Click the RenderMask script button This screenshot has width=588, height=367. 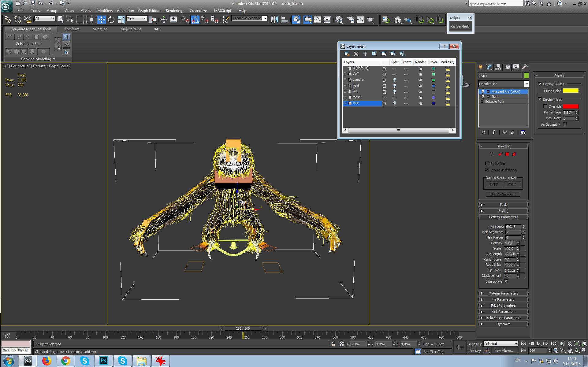pyautogui.click(x=460, y=26)
